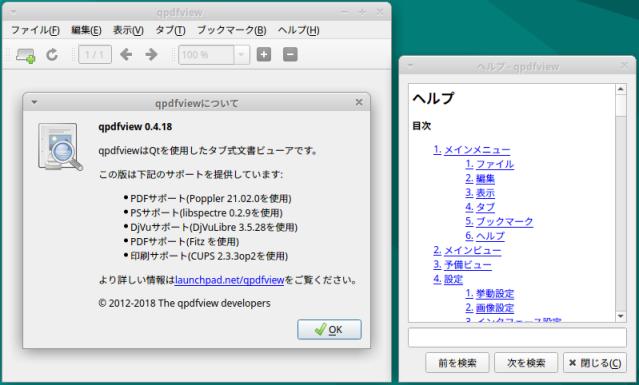The height and width of the screenshot is (385, 639).
Task: Open the 1. メインメニュー help link
Action: coord(472,150)
